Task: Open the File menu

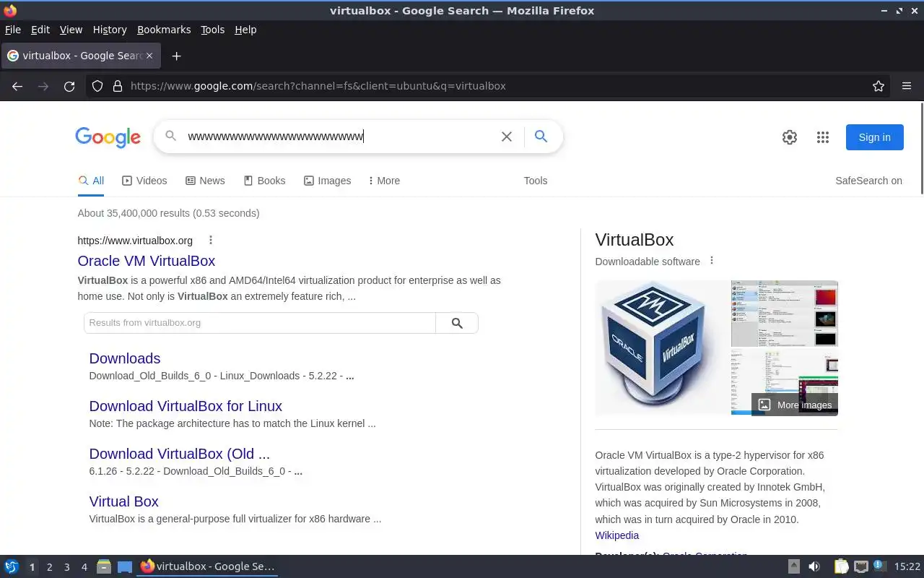Action: [x=13, y=30]
